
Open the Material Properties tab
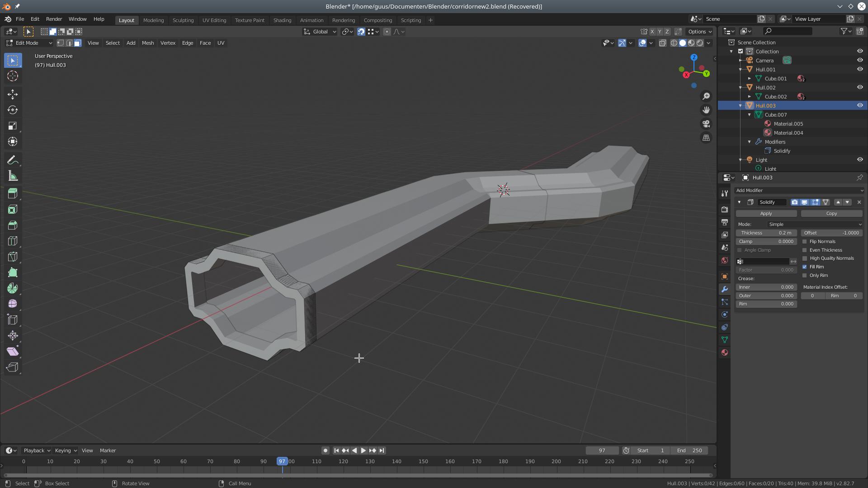click(x=724, y=352)
